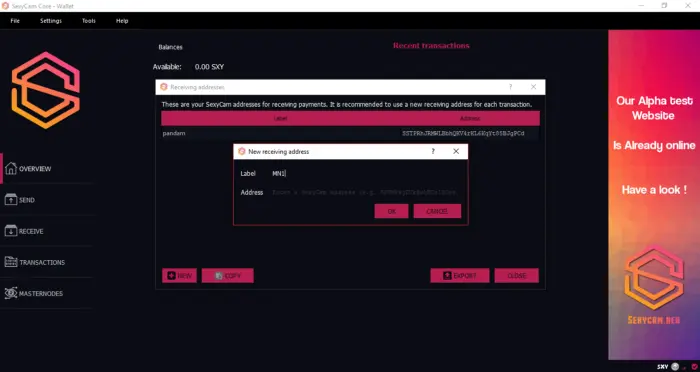This screenshot has width=700, height=372.
Task: Open the Settings menu
Action: click(51, 21)
